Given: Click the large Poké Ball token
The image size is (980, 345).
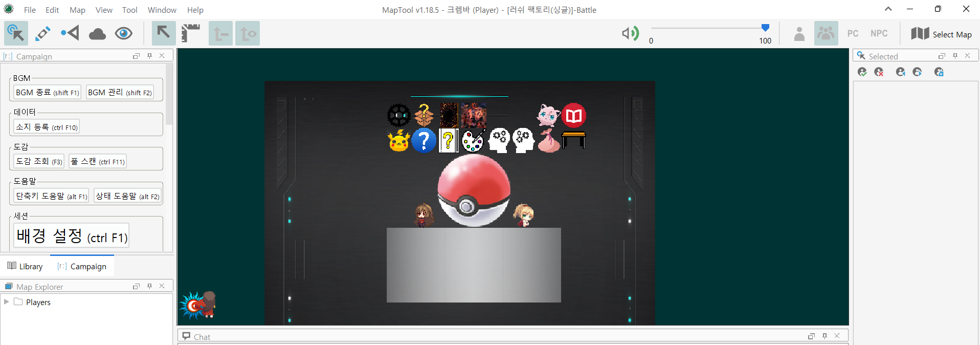Looking at the screenshot, I should pyautogui.click(x=474, y=190).
